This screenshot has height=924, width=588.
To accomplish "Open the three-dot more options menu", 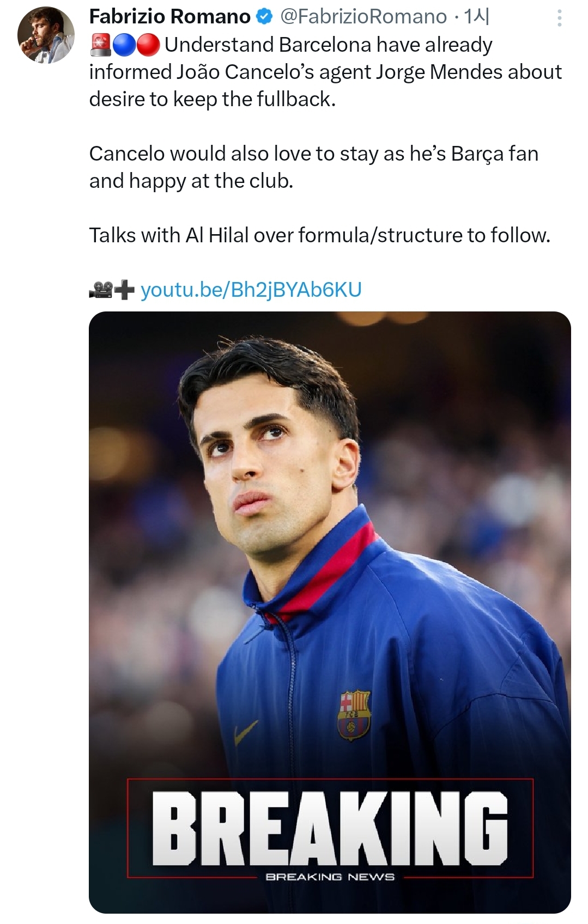I will (559, 19).
